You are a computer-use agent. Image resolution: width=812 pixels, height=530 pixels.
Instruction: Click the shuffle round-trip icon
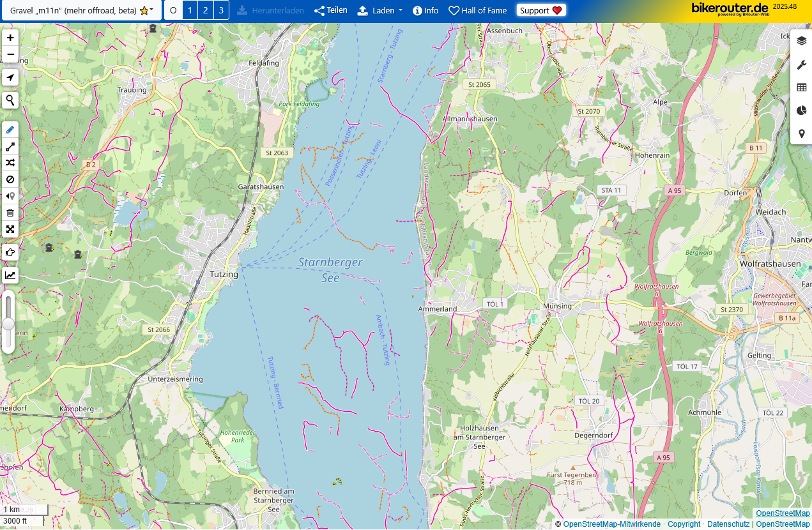pyautogui.click(x=10, y=163)
